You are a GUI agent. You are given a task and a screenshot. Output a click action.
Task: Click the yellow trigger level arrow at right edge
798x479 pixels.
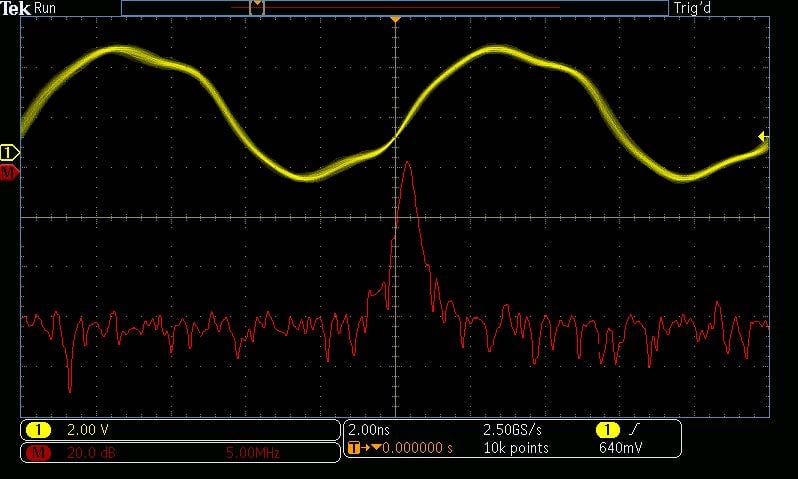click(x=763, y=136)
